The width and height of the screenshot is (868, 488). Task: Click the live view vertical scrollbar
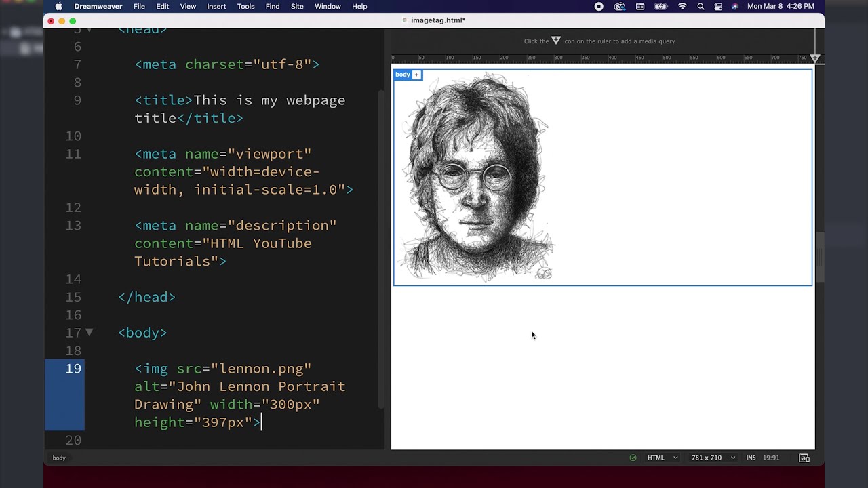click(x=820, y=258)
